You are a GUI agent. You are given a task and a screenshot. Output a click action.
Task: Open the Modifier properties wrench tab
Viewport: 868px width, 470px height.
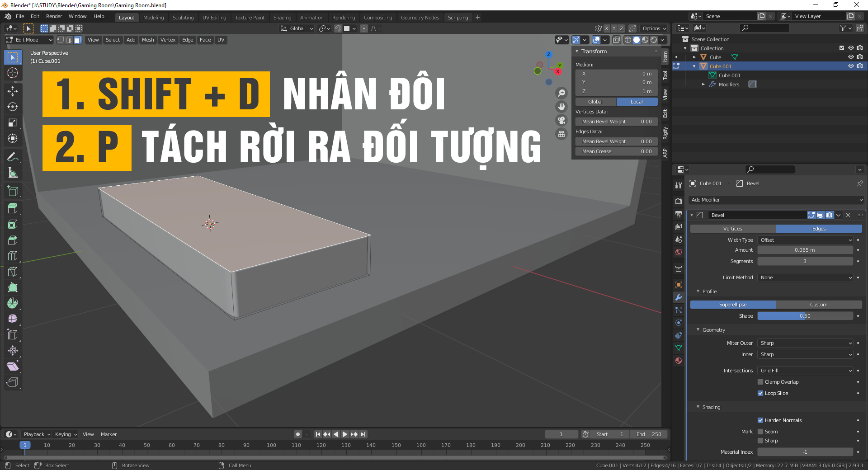tap(679, 297)
